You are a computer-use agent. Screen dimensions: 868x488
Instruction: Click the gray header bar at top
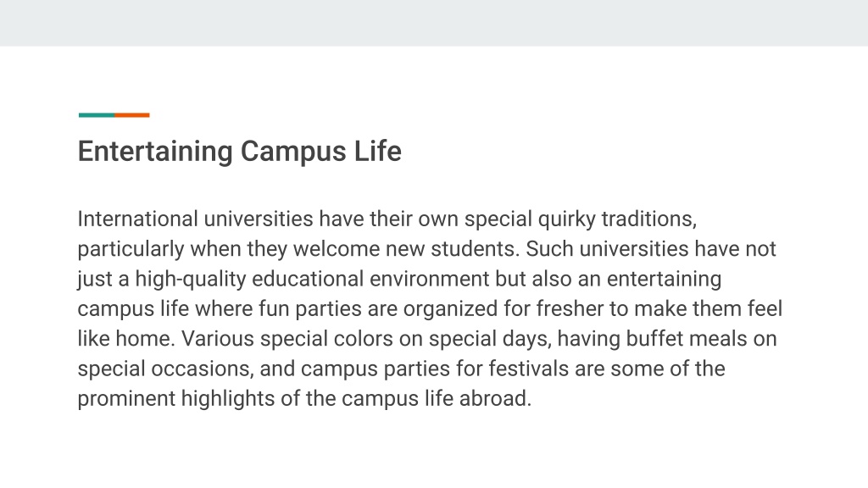(x=434, y=23)
